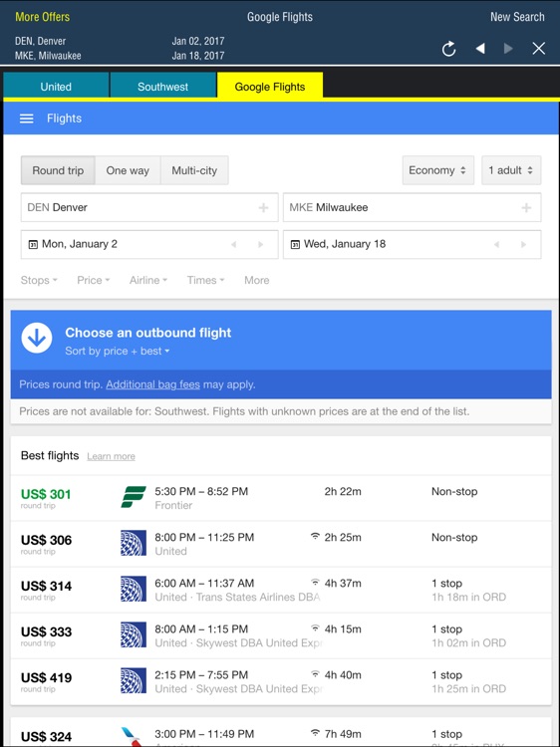Click the 8:00 AM – 1:15 PM flight time

(201, 628)
